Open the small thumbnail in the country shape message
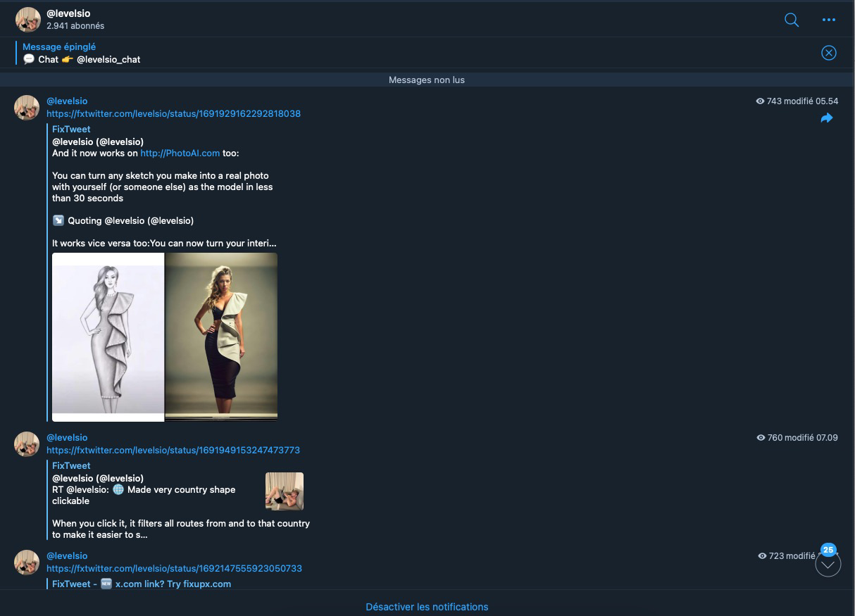Screen dimensions: 855x616 285,491
